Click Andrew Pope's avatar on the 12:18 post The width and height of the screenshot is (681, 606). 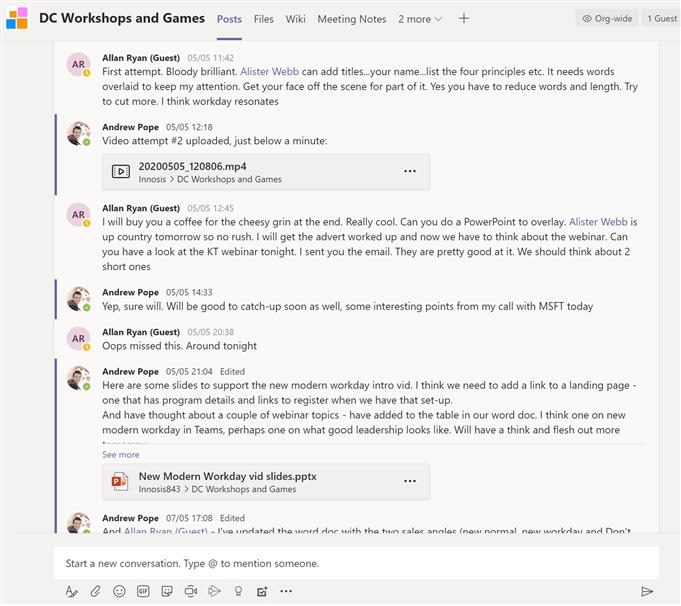point(78,133)
